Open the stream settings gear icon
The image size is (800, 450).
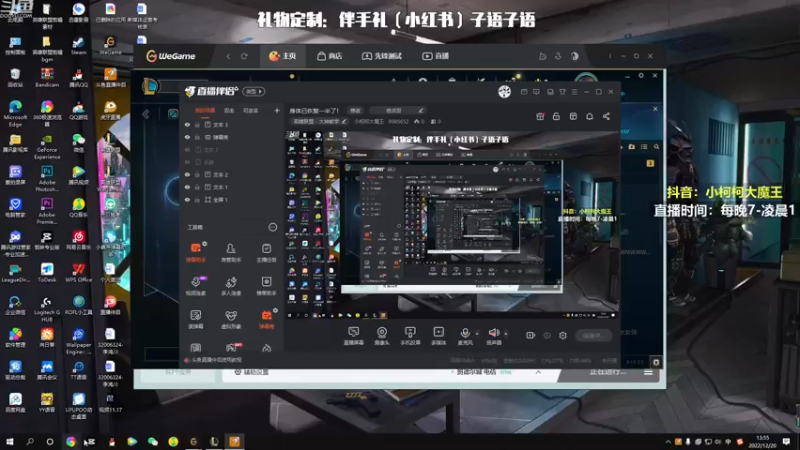pyautogui.click(x=563, y=335)
